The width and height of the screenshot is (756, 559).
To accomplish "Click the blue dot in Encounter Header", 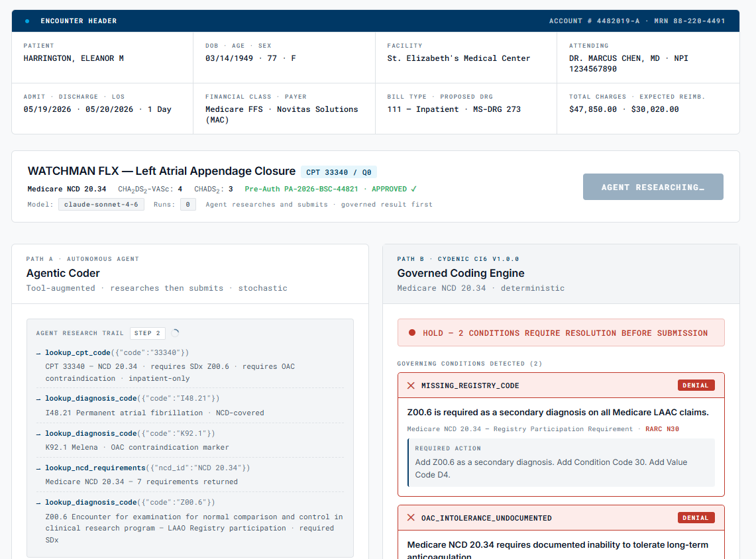I will point(27,21).
